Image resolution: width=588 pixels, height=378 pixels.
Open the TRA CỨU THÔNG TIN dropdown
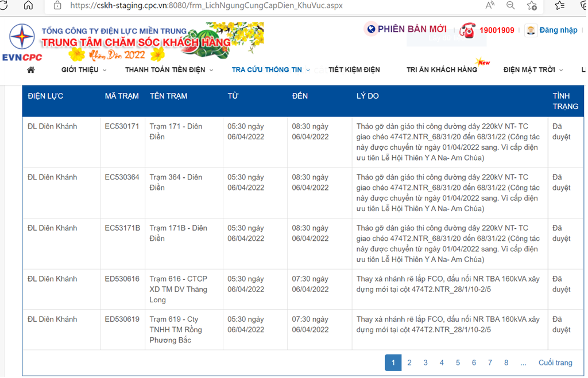coord(270,70)
